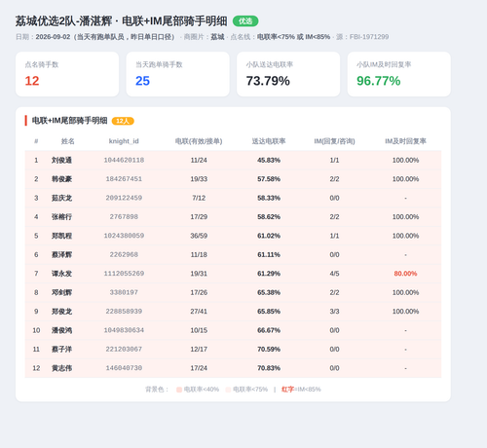
Task: Select rider name 郑俊龙
Action: [x=61, y=312]
